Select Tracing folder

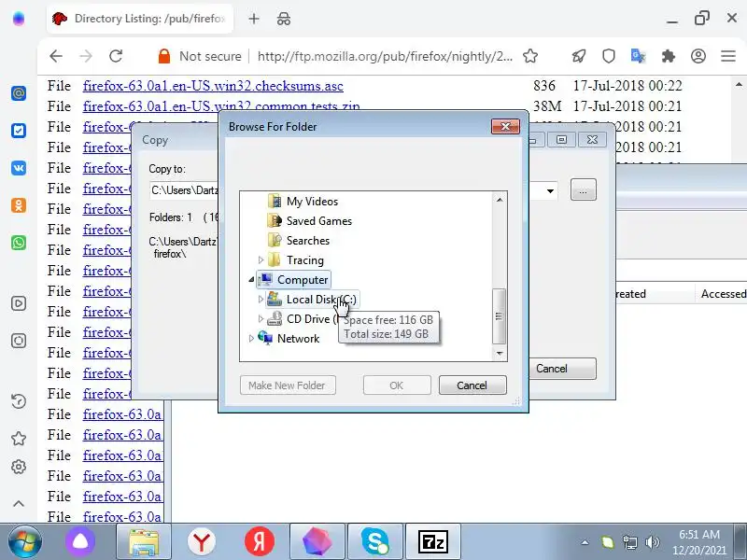[305, 260]
